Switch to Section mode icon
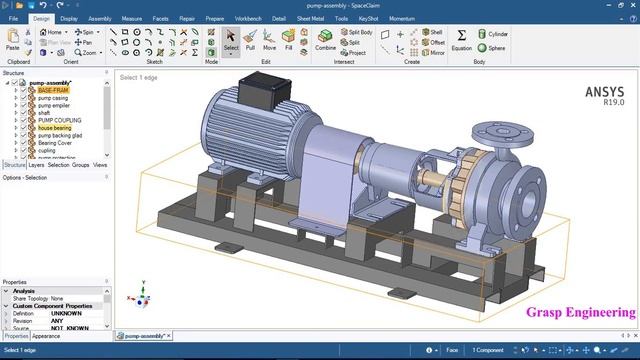 pyautogui.click(x=211, y=42)
